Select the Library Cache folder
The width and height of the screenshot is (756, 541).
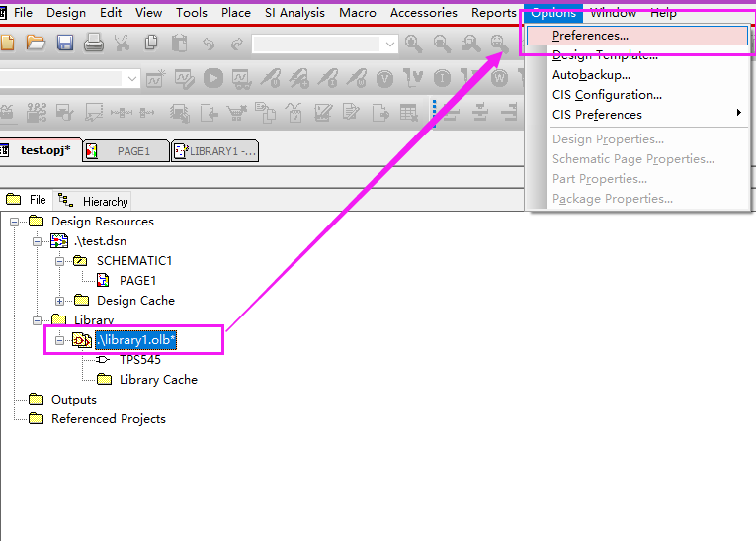coord(158,380)
